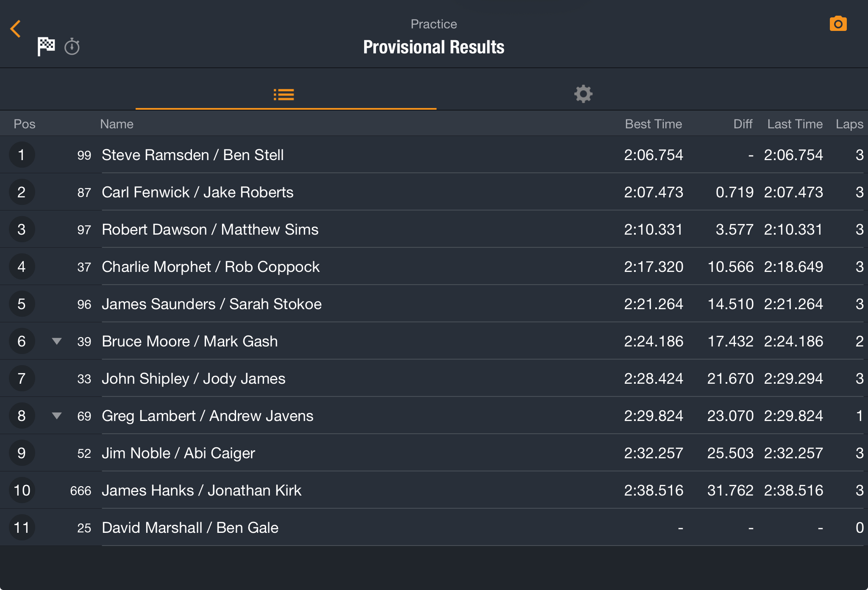Switch to the stopwatch timing view
The height and width of the screenshot is (590, 868).
click(x=72, y=47)
